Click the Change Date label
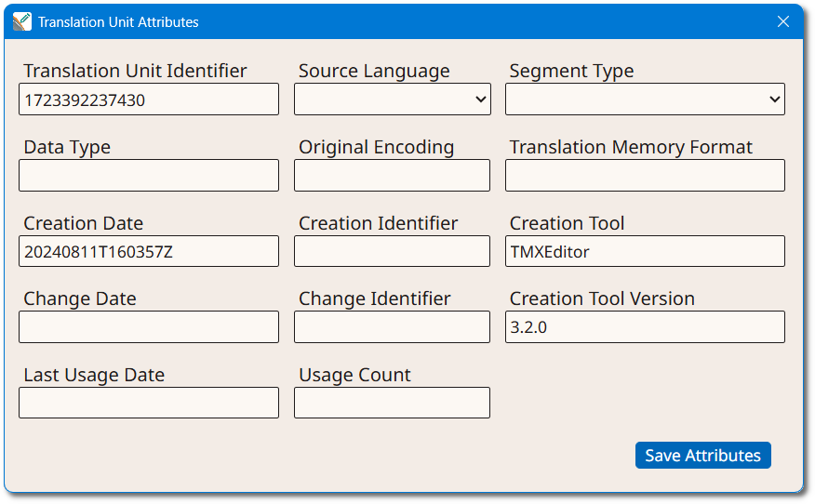815x504 pixels. point(80,298)
